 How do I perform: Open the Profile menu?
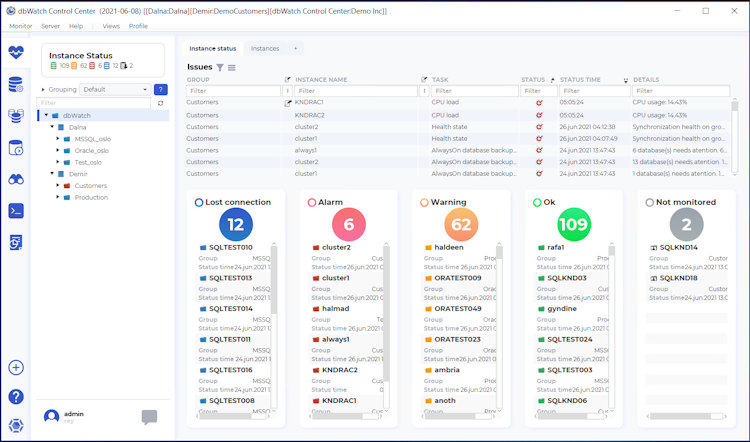coord(138,26)
